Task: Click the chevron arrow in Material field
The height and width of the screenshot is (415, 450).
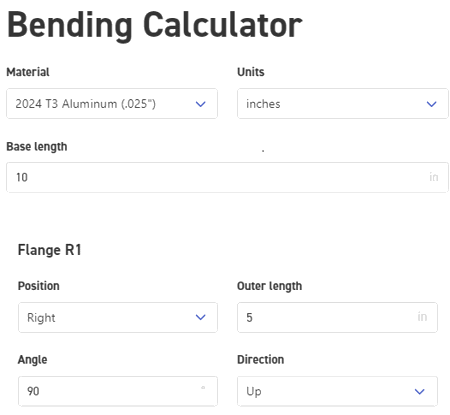Action: pos(200,104)
